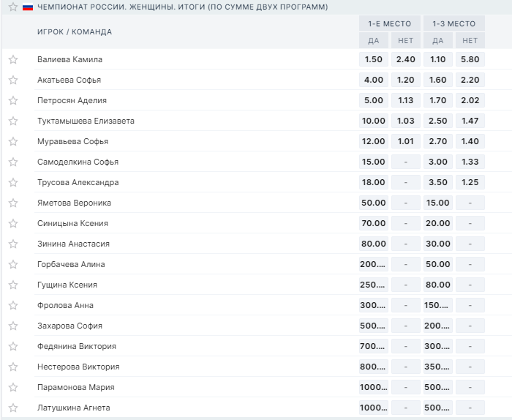Favorite the Синицына Ксения row star
The image size is (512, 420).
click(x=12, y=223)
